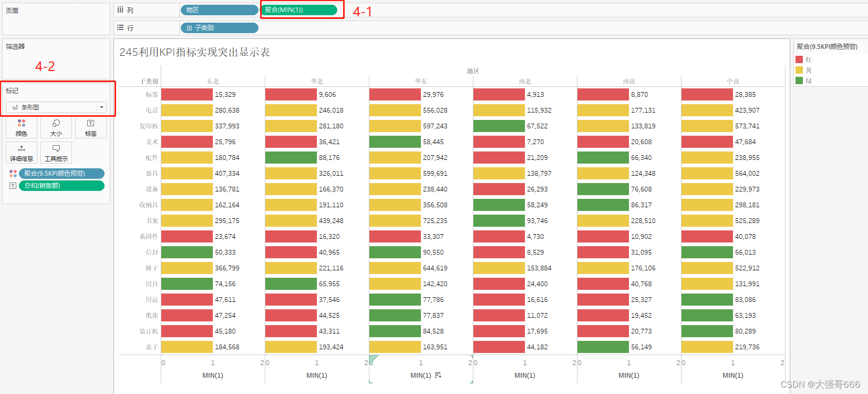Click the value label 228,510

[x=643, y=220]
